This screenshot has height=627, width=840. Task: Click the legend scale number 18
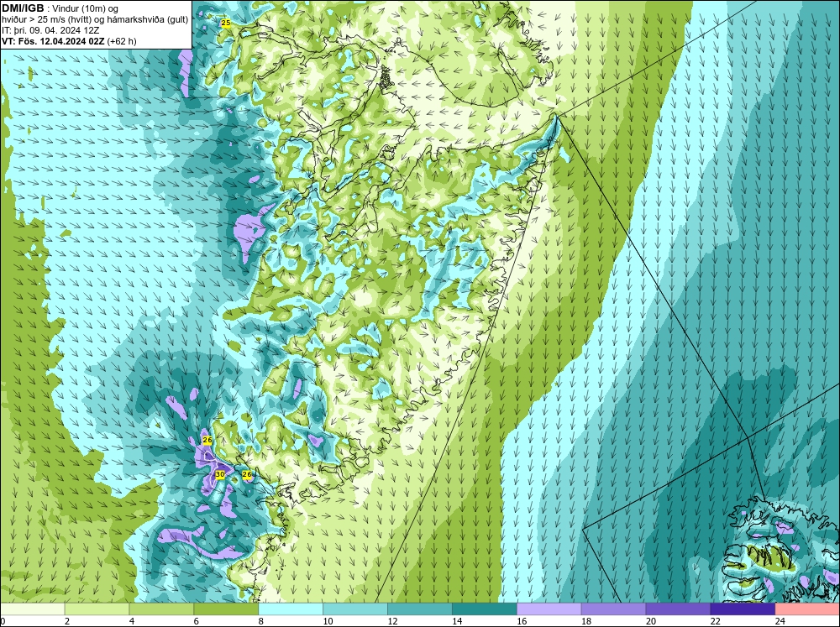586,621
